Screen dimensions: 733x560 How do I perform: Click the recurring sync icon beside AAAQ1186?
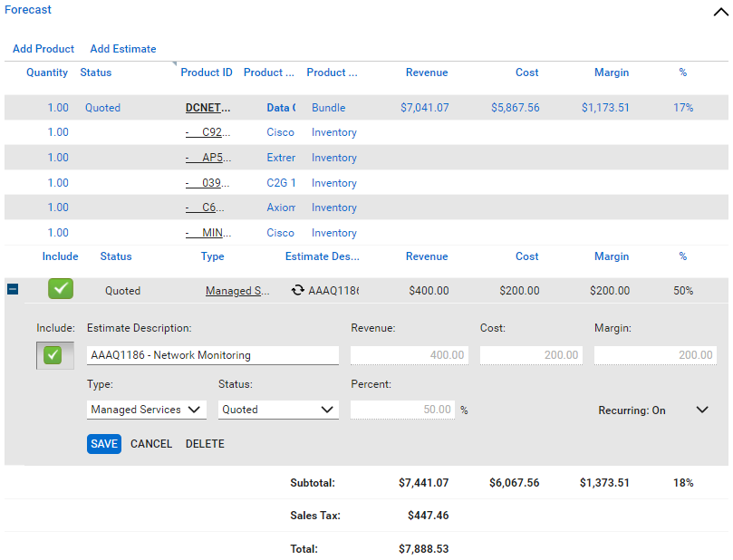[x=297, y=291]
